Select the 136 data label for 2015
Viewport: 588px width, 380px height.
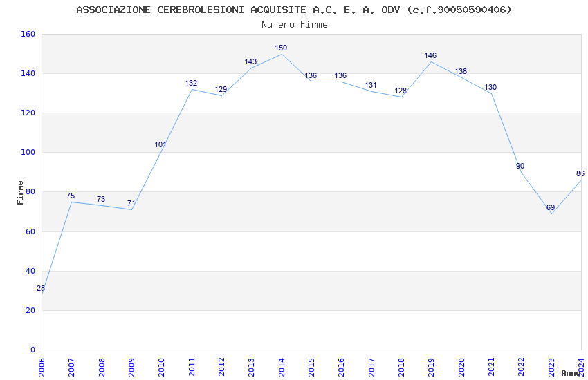pos(311,75)
